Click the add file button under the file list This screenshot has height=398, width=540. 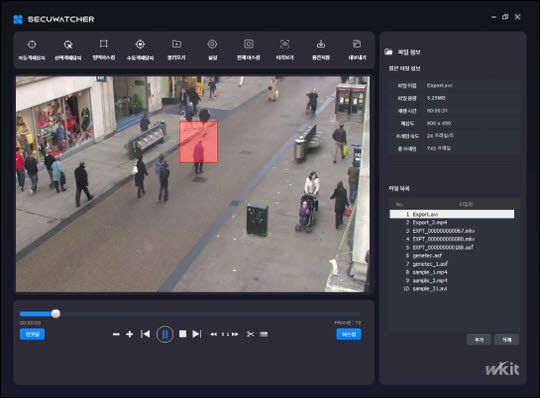[x=479, y=339]
